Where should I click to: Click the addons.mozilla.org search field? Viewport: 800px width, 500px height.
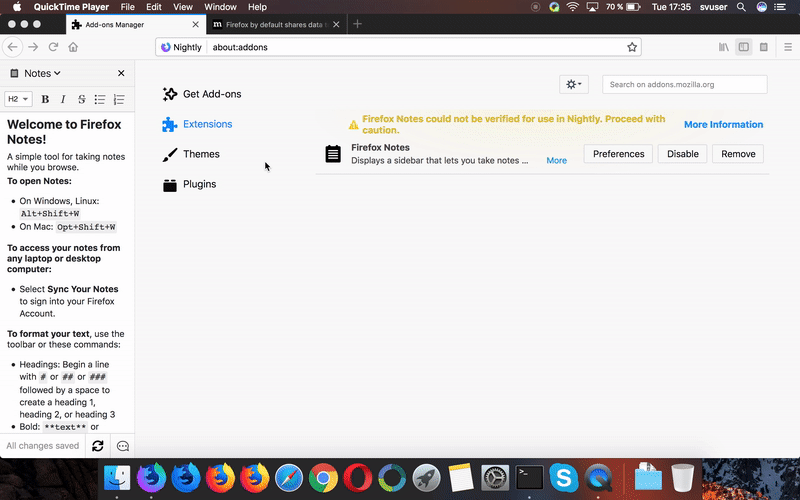tap(685, 84)
